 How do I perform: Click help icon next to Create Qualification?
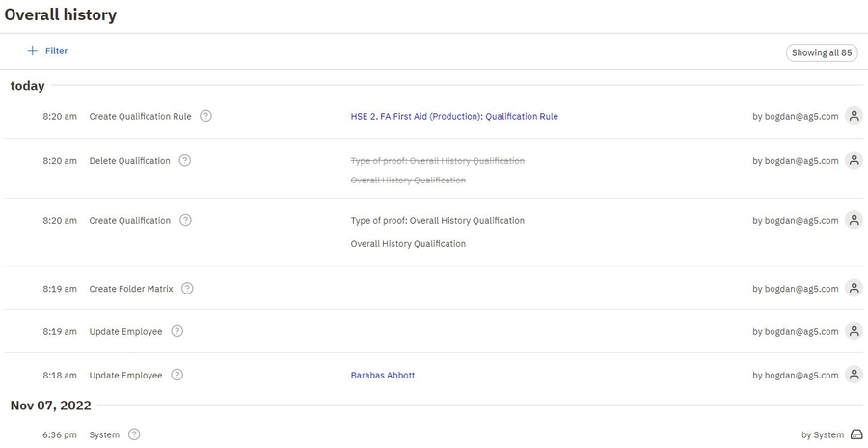click(185, 220)
